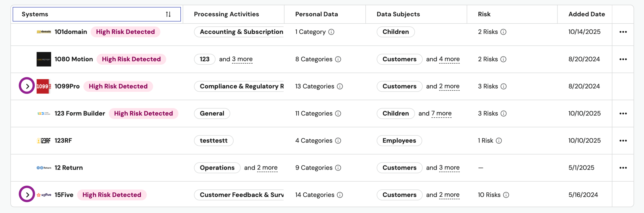
Task: Click info icon next to 10 Risks
Action: click(x=506, y=195)
